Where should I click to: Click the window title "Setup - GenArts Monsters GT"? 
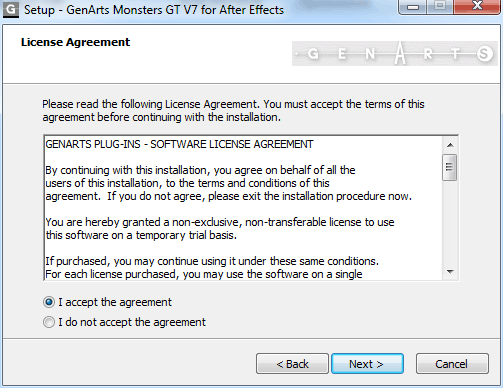pos(154,10)
